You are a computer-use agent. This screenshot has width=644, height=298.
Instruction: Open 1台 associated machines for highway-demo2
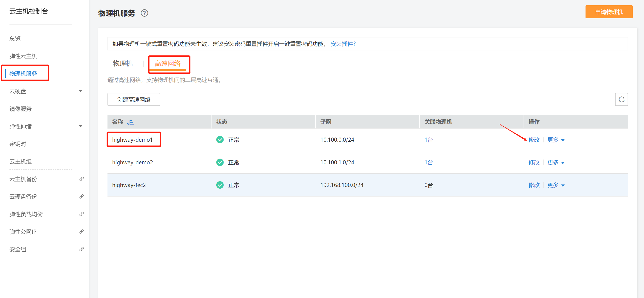(x=429, y=163)
